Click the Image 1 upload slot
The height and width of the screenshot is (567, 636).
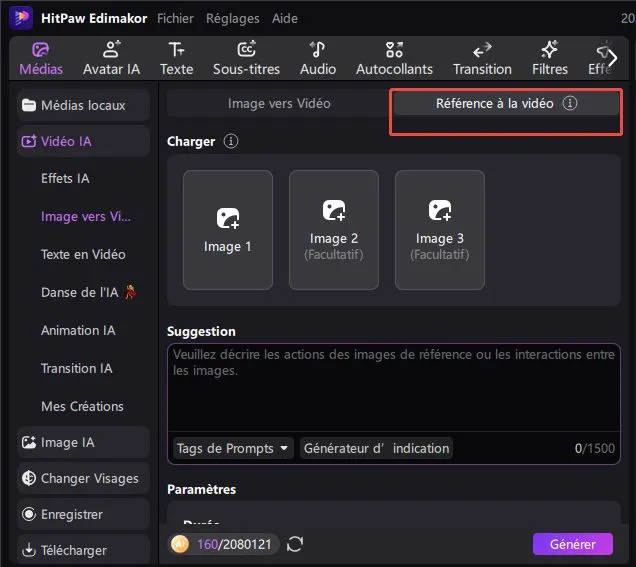point(228,230)
